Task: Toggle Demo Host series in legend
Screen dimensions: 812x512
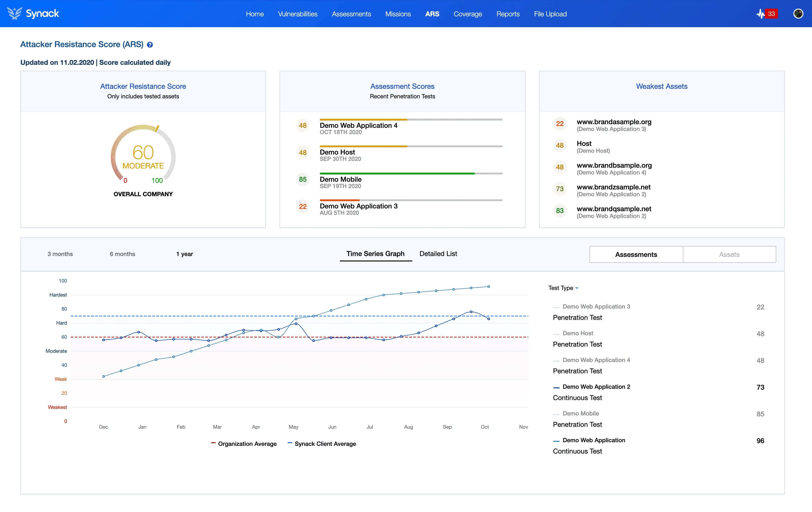Action: tap(573, 333)
